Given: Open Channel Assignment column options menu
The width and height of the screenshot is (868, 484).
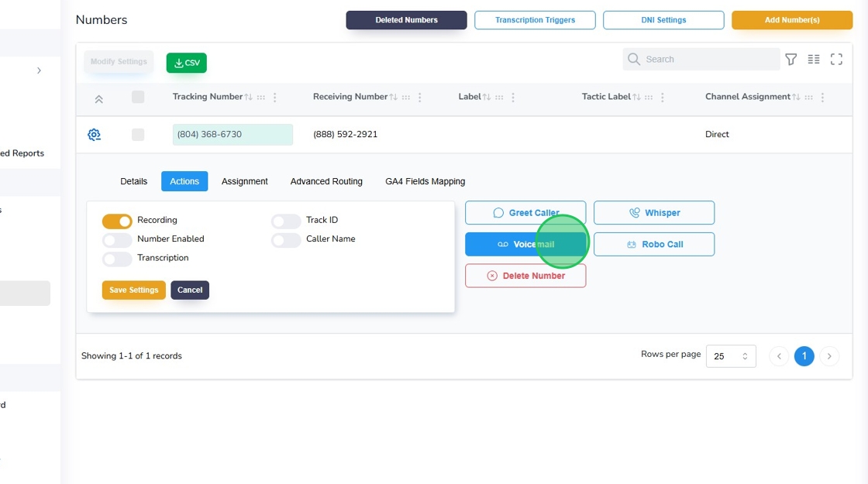Looking at the screenshot, I should point(822,98).
